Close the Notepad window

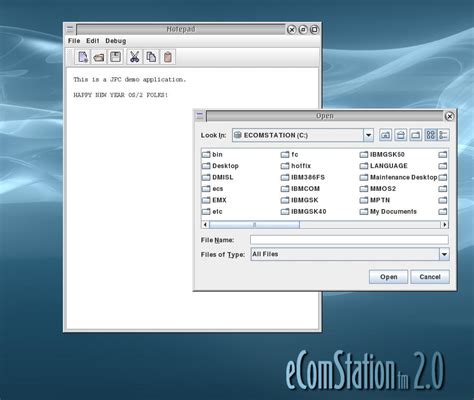291,30
